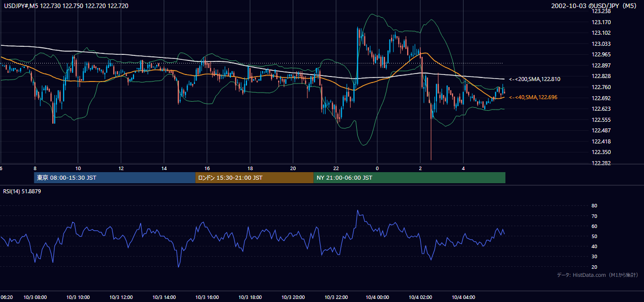Click price axis value 123.170

point(601,22)
